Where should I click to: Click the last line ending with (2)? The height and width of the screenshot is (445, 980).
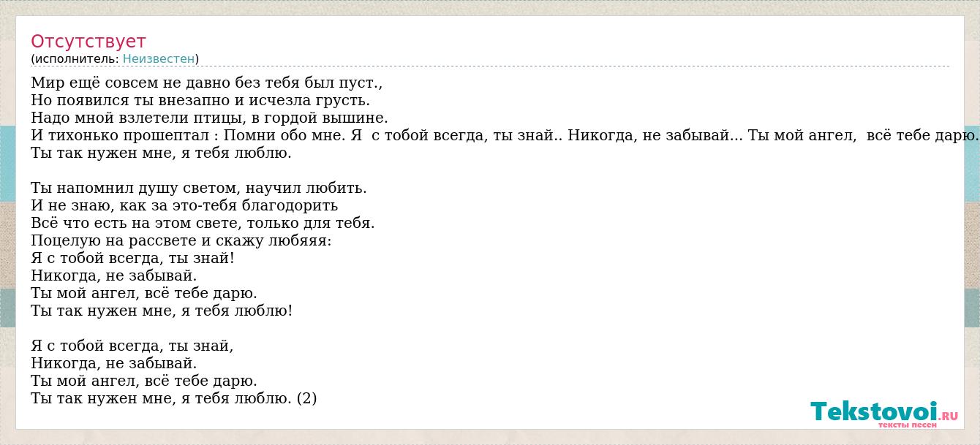click(174, 398)
